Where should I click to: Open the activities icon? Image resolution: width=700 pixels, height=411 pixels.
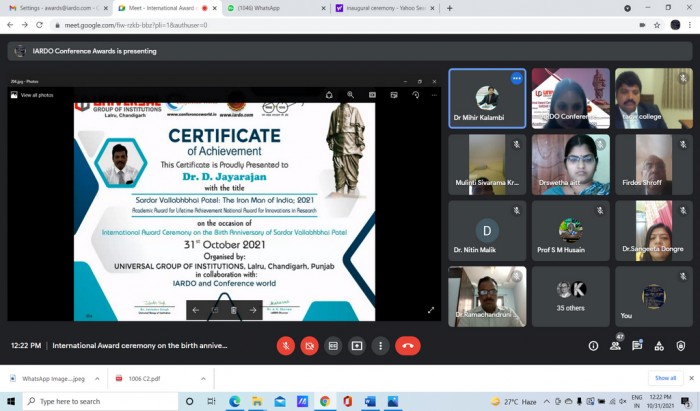pyautogui.click(x=659, y=346)
